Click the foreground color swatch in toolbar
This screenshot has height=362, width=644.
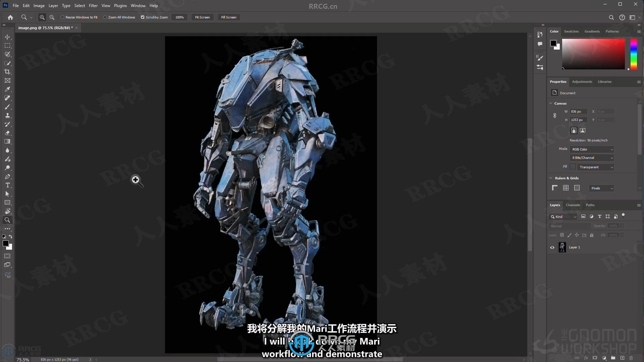coord(6,244)
